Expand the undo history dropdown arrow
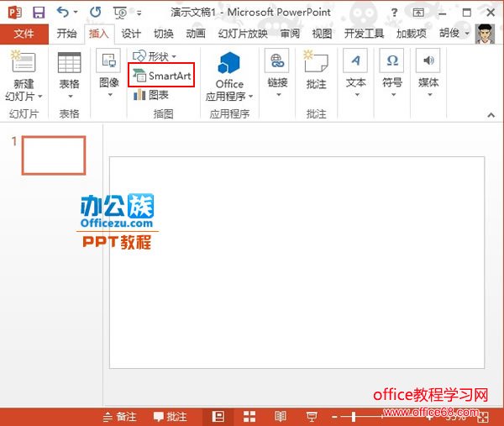Screen dimensions: 504x426 coord(76,13)
